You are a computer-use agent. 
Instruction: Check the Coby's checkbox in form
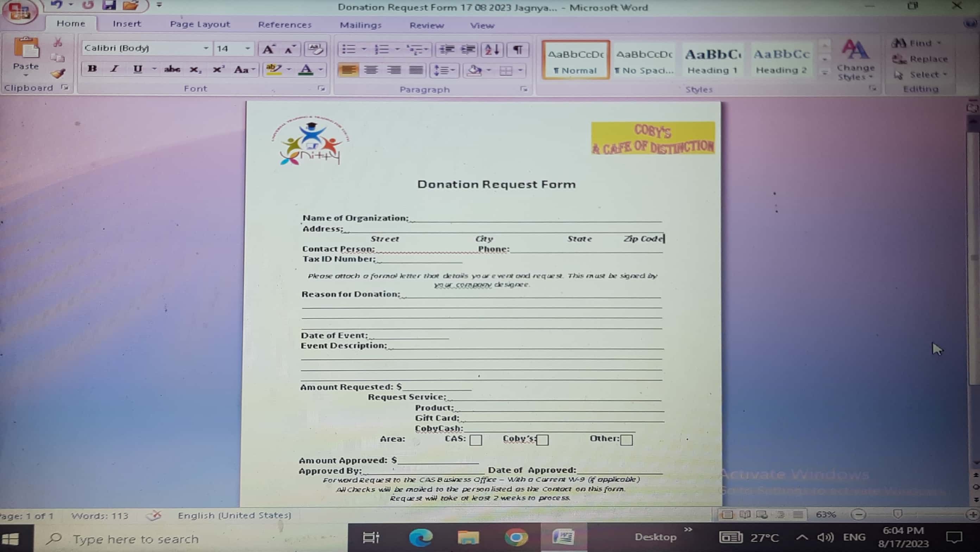coord(542,440)
